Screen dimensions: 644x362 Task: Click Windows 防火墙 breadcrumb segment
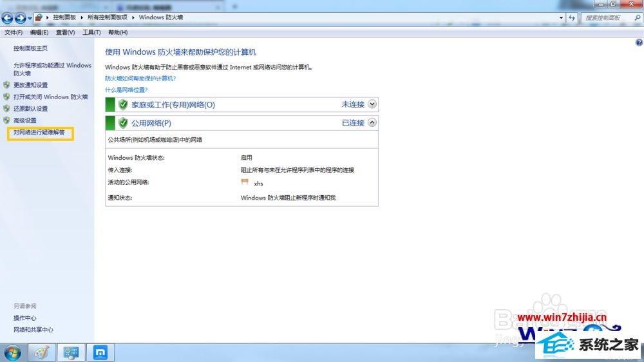pos(160,17)
